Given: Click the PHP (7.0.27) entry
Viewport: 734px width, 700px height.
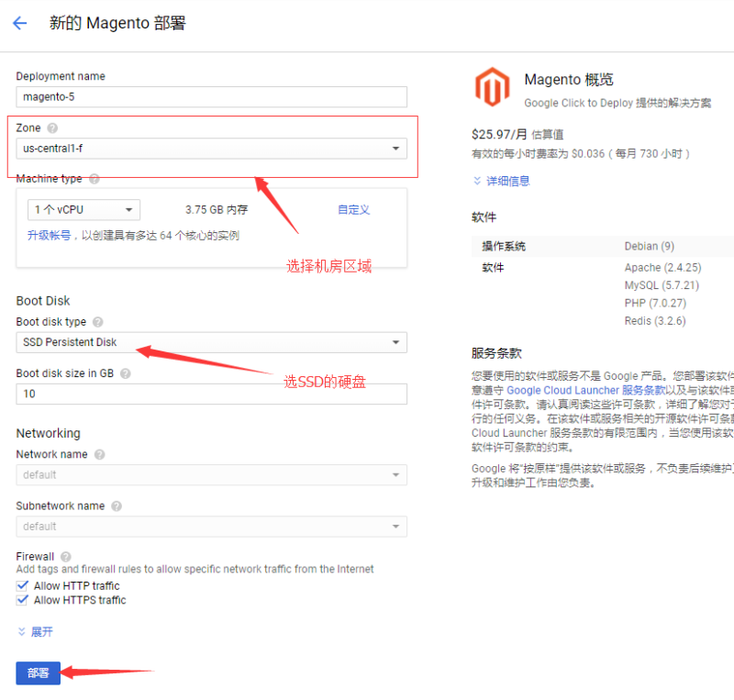Looking at the screenshot, I should 655,304.
